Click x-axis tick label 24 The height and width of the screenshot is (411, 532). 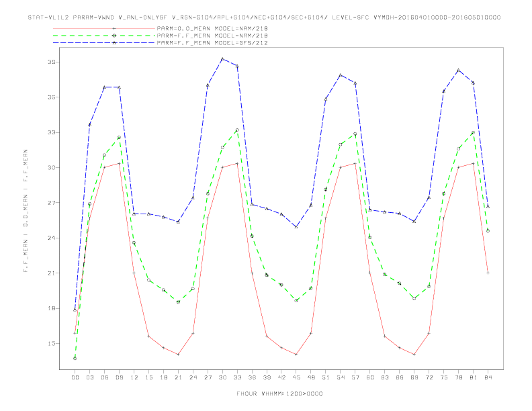[x=193, y=377]
